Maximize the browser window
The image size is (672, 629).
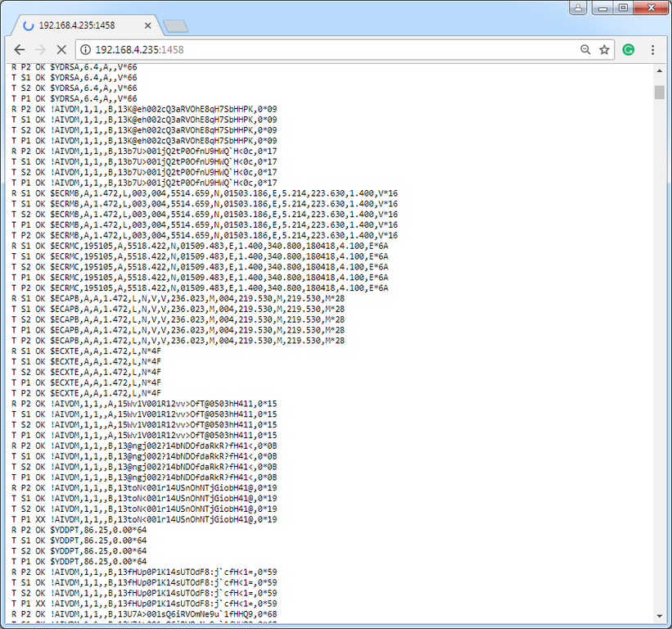tap(623, 7)
